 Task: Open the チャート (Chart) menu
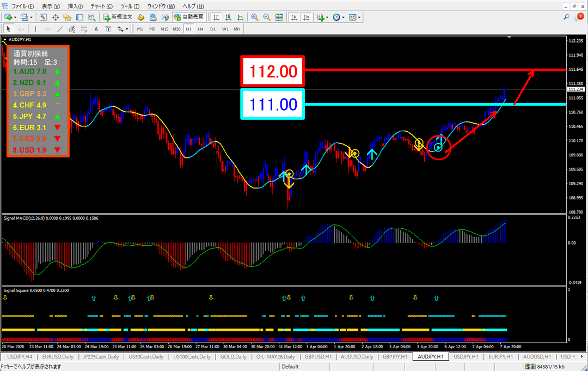pyautogui.click(x=102, y=5)
